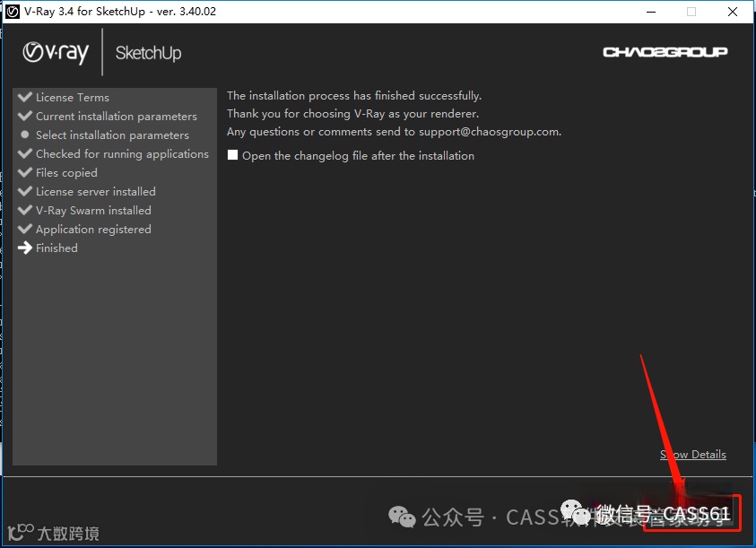
Task: Select Checked for running applications step
Action: 122,154
